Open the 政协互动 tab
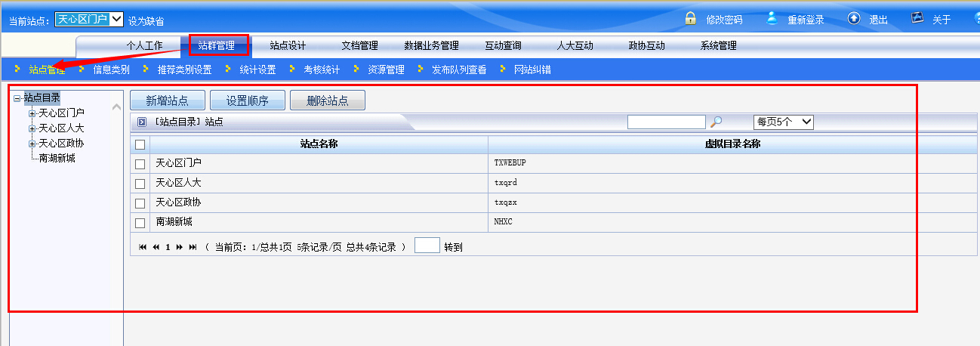This screenshot has height=346, width=980. point(646,45)
